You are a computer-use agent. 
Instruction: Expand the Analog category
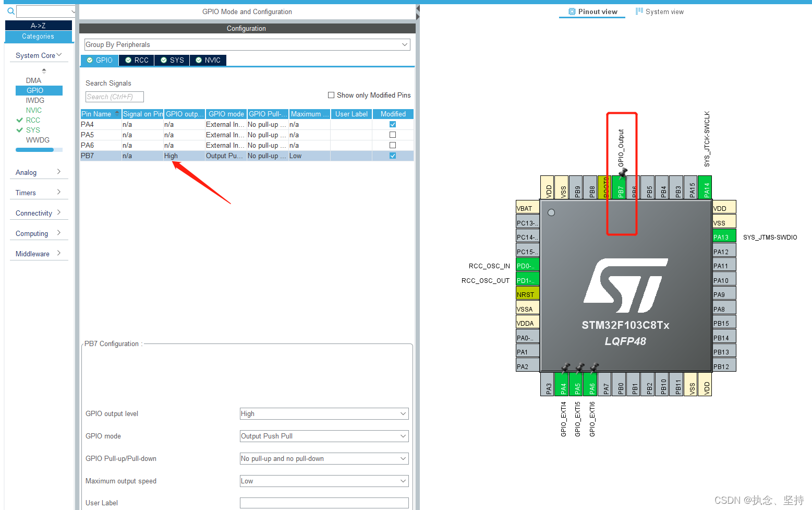click(39, 172)
